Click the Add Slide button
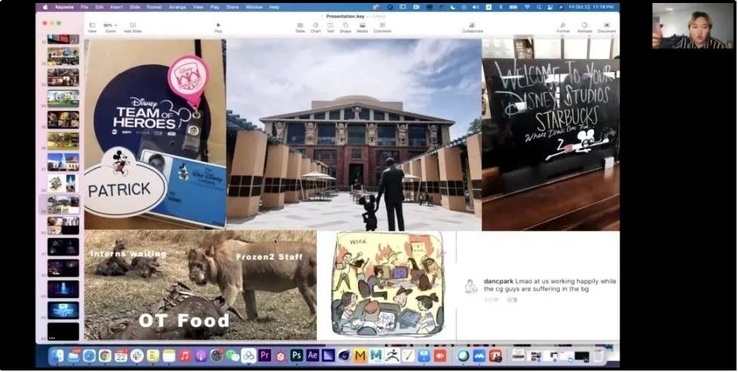The height and width of the screenshot is (372, 738). (x=133, y=27)
